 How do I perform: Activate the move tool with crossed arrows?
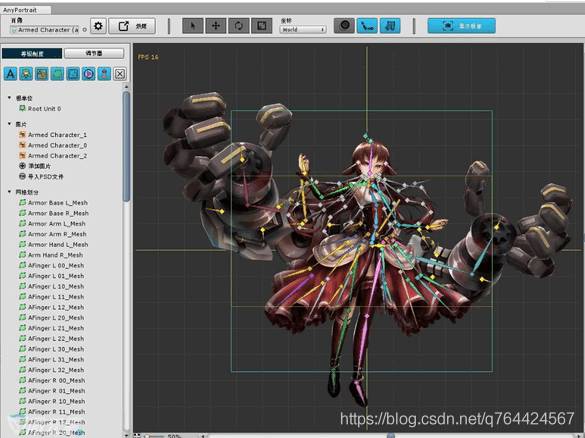[216, 26]
